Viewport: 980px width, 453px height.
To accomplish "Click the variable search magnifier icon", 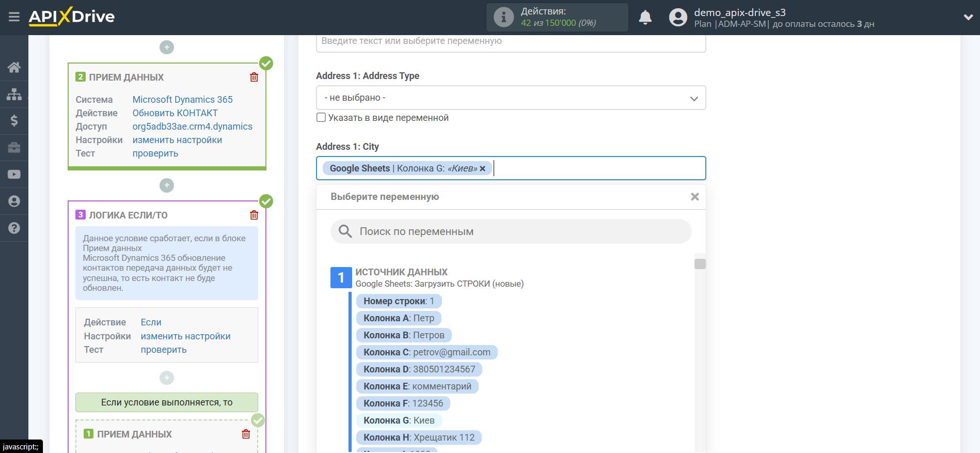I will [x=345, y=231].
